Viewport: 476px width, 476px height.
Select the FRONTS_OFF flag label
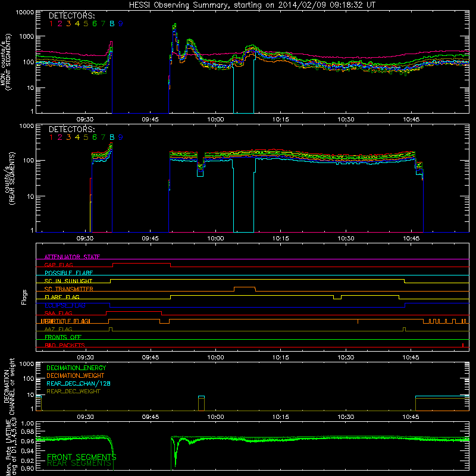(63, 337)
